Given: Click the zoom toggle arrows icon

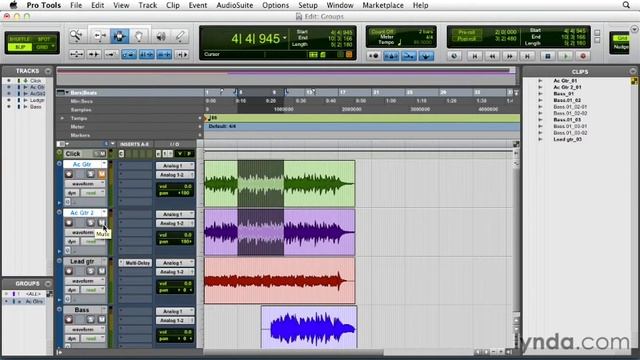Looking at the screenshot, I should point(76,54).
